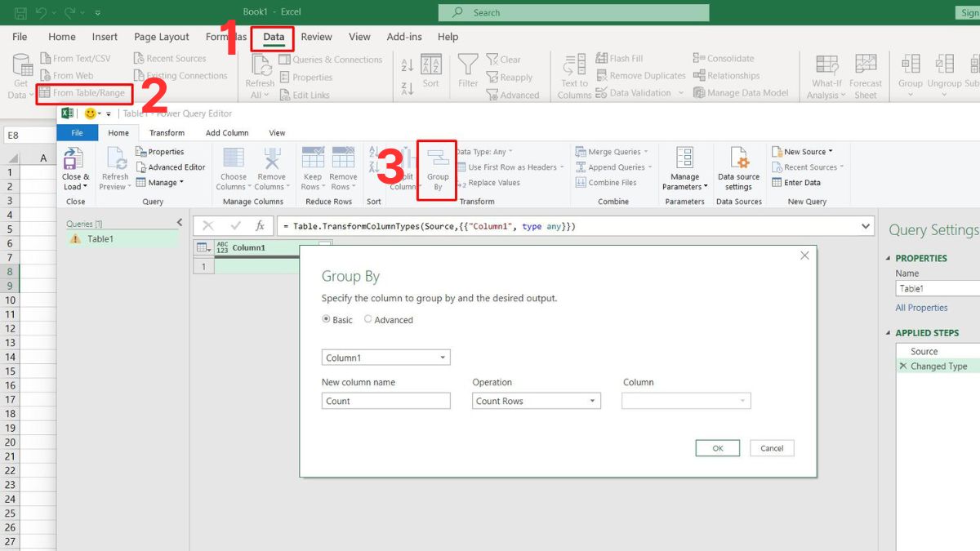Click Refresh Preview in Power Query

115,168
